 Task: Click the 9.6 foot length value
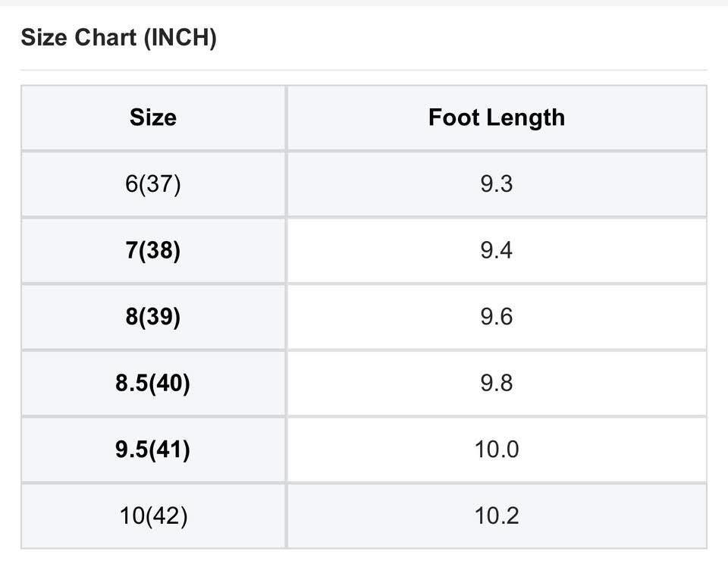[x=497, y=317]
